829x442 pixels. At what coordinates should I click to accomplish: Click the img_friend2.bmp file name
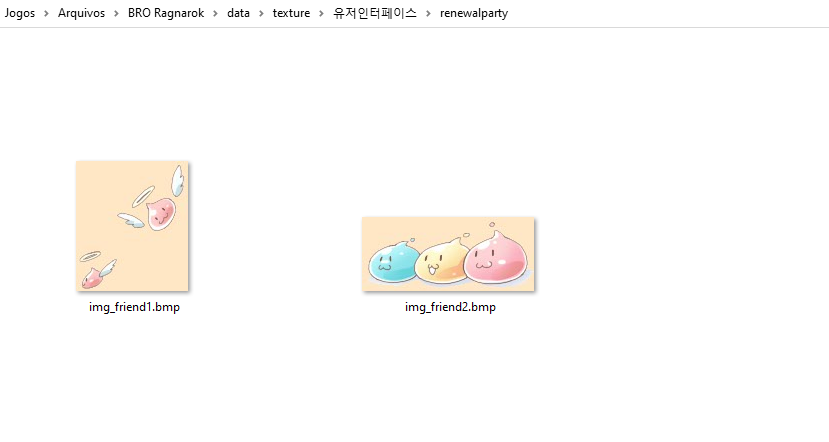click(450, 307)
